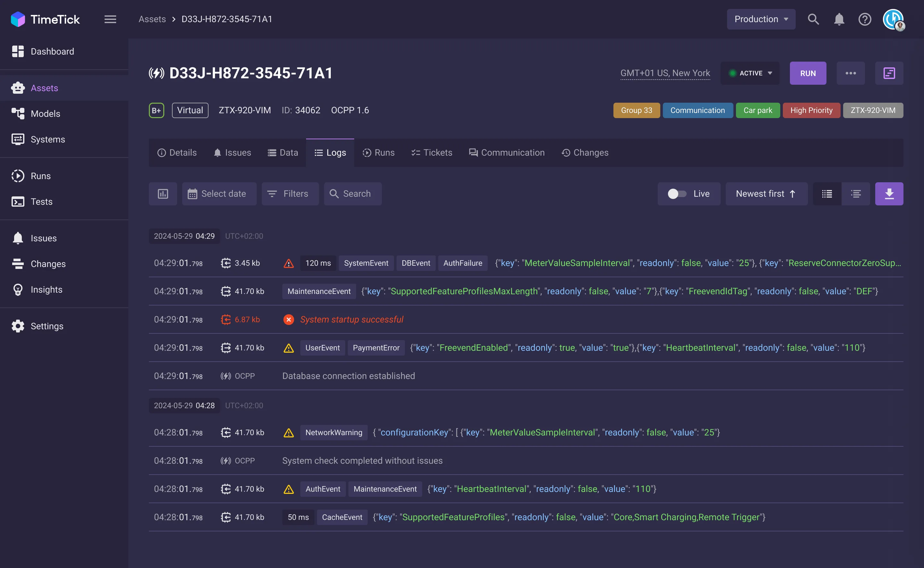Click the blue Communication tag
924x568 pixels.
coord(697,110)
